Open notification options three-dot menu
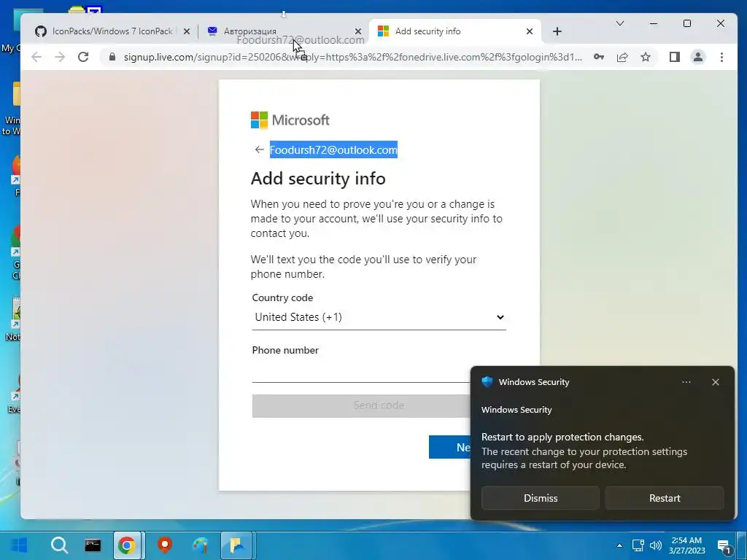Viewport: 747px width, 560px height. point(686,382)
